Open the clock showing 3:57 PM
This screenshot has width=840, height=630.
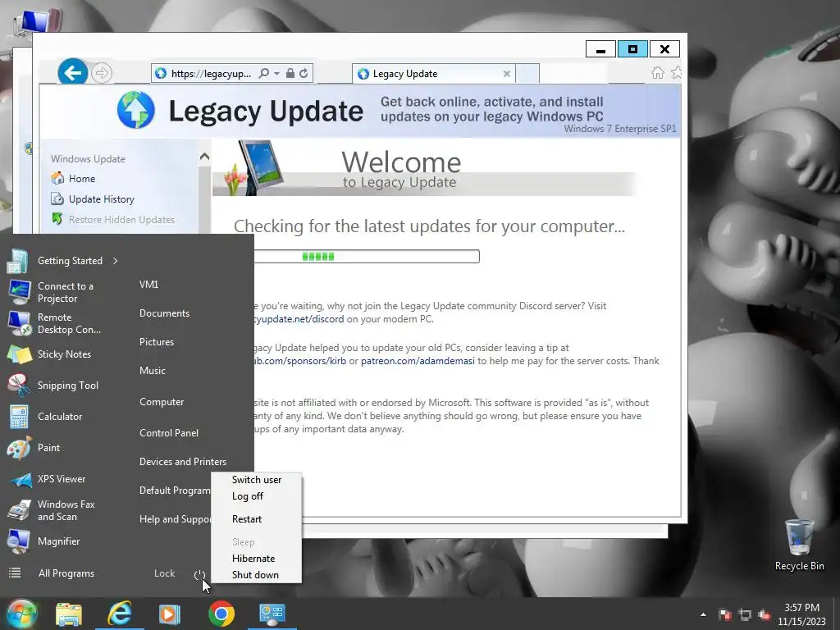[801, 614]
